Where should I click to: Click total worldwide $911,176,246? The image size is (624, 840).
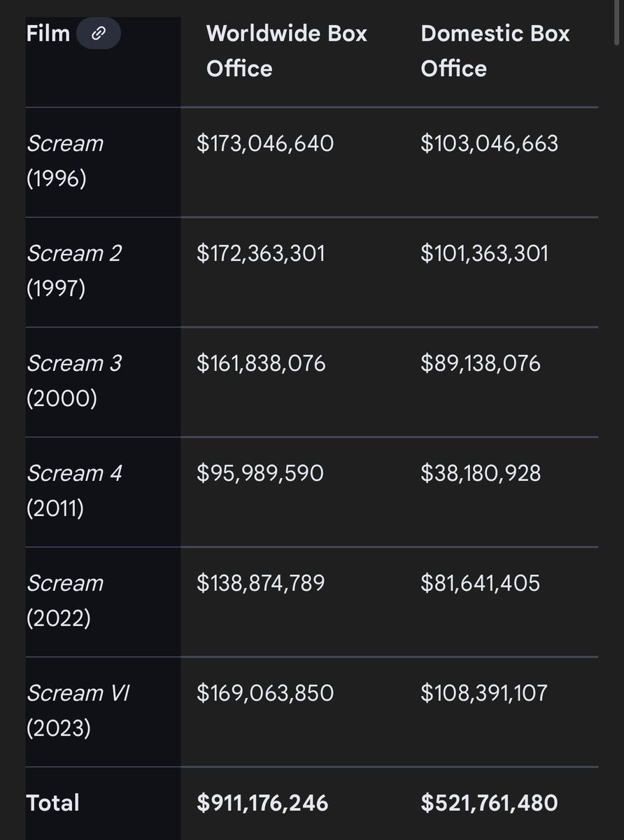262,802
